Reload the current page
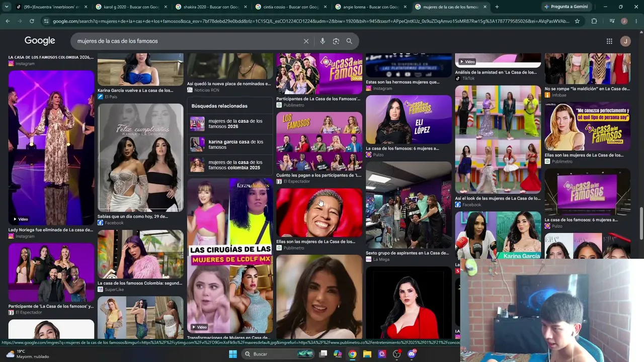Screen dimensions: 644x362 tap(32, 21)
